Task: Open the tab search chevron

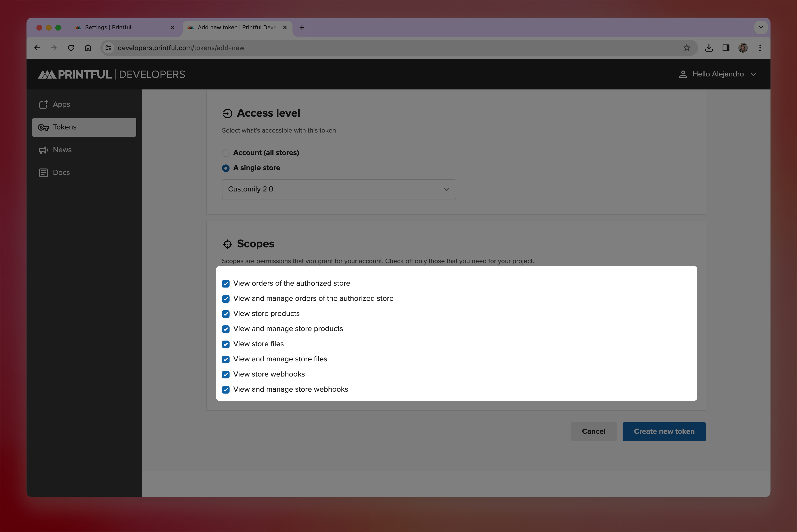Action: tap(761, 27)
